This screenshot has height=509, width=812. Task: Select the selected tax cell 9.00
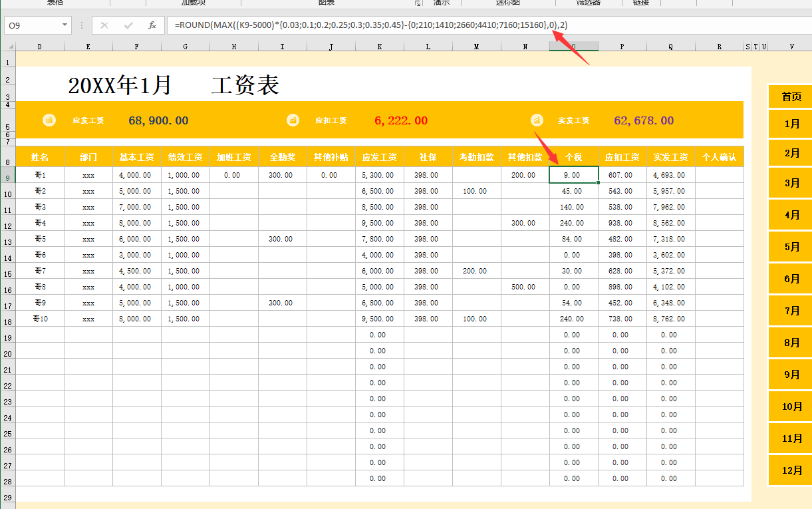[574, 175]
